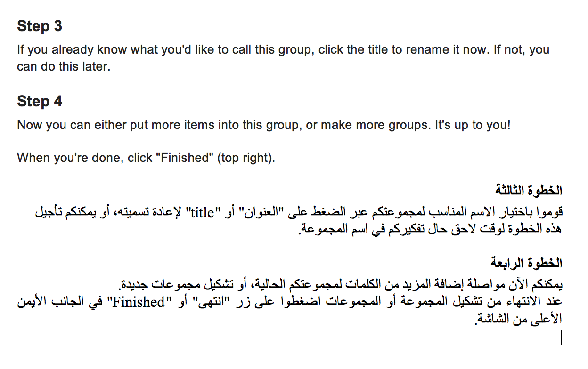Click the Arabic line starting "هذه الخطوة"
588x369 pixels.
point(431,230)
